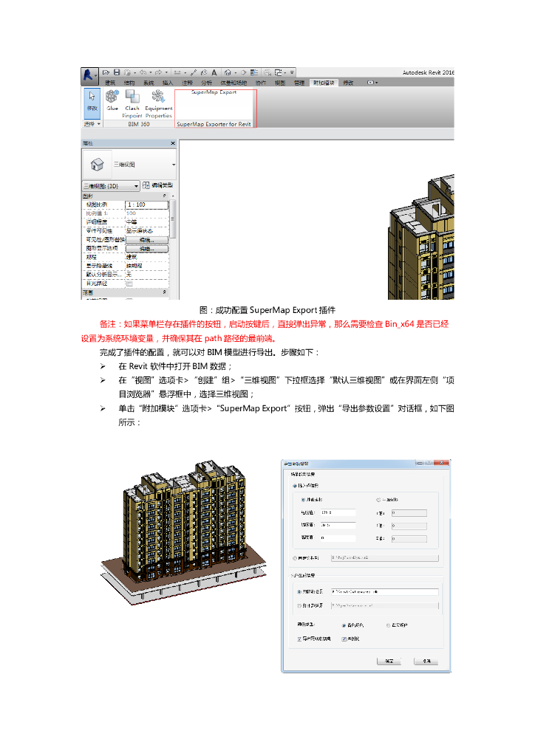Select the 附加模块 ribbon tab
Screen dimensions: 535x756
click(x=324, y=83)
